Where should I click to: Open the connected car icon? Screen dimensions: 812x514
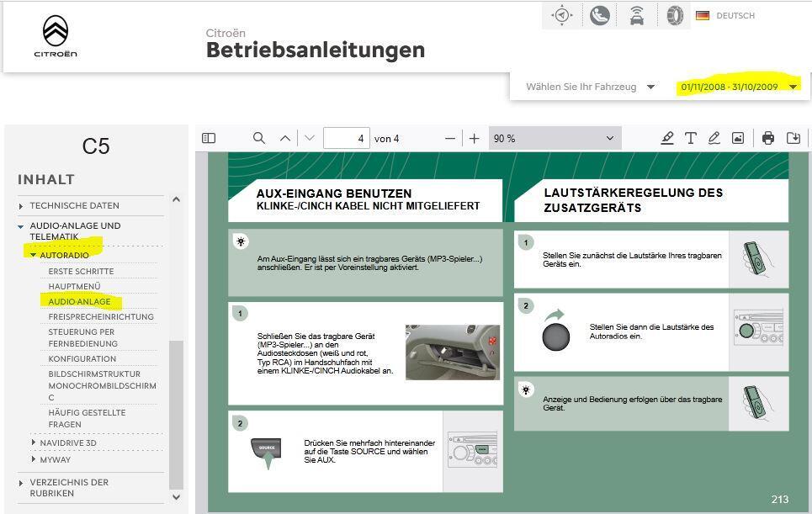(x=637, y=15)
